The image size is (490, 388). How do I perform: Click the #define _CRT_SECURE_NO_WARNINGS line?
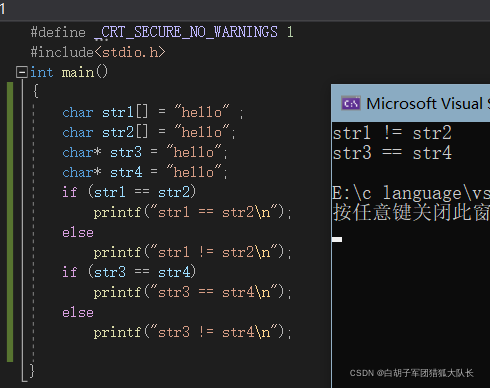pos(162,32)
